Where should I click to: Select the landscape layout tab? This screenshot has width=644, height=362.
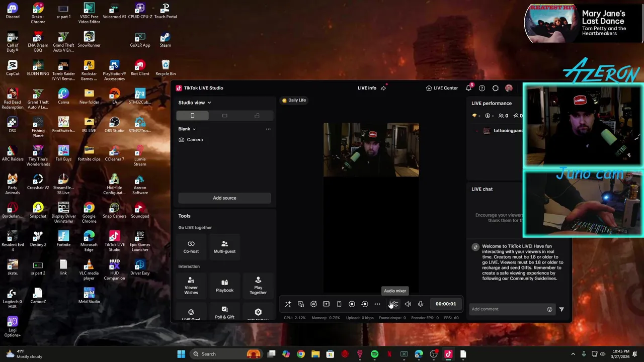coord(224,116)
